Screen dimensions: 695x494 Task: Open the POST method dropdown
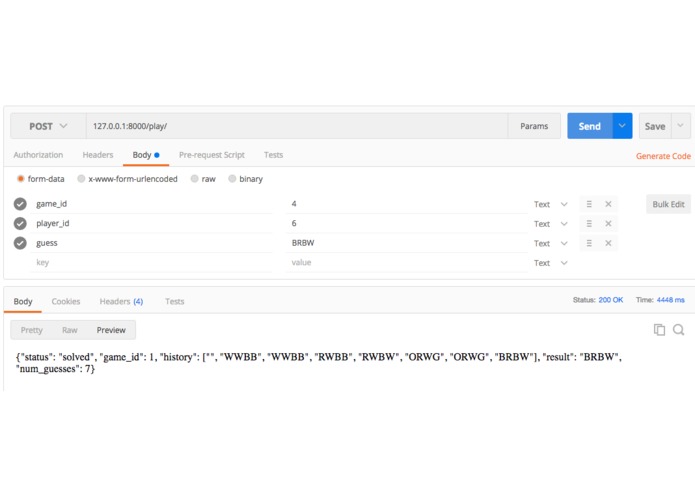48,126
